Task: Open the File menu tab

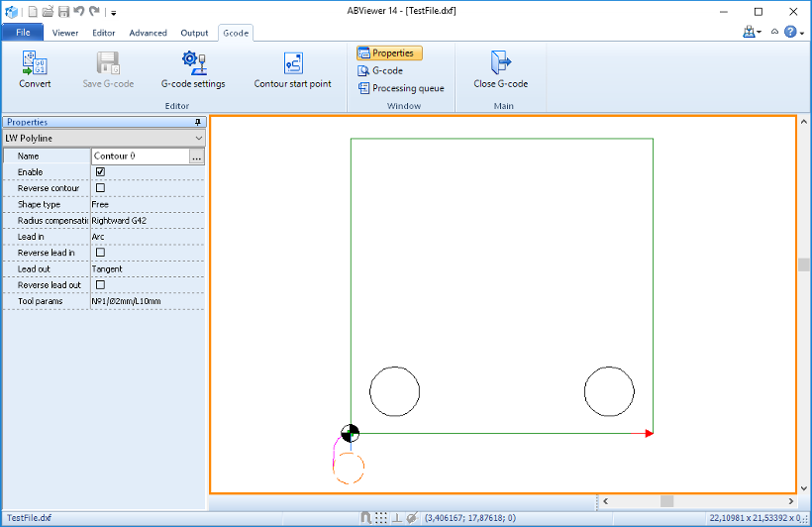Action: (23, 33)
